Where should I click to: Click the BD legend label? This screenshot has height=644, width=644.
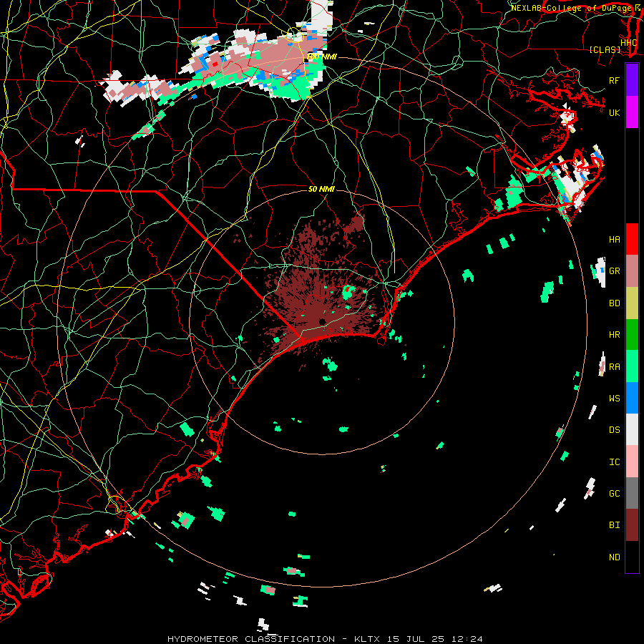614,303
